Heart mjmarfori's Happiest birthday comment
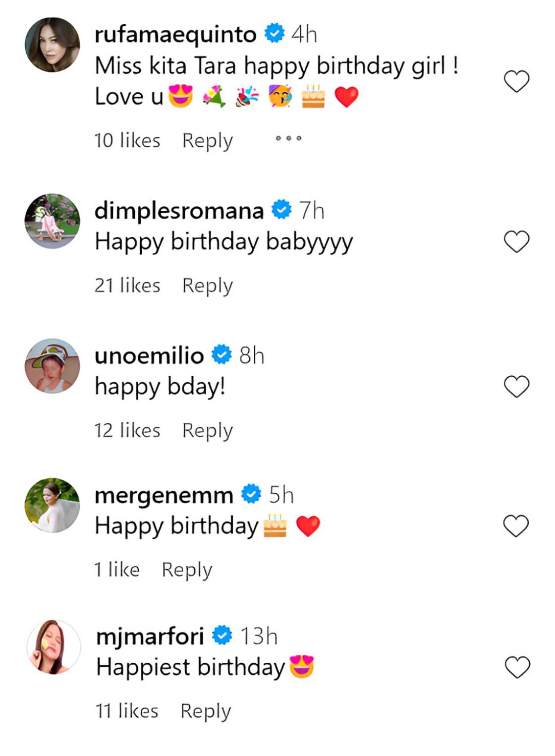The image size is (555, 756). pos(517,667)
